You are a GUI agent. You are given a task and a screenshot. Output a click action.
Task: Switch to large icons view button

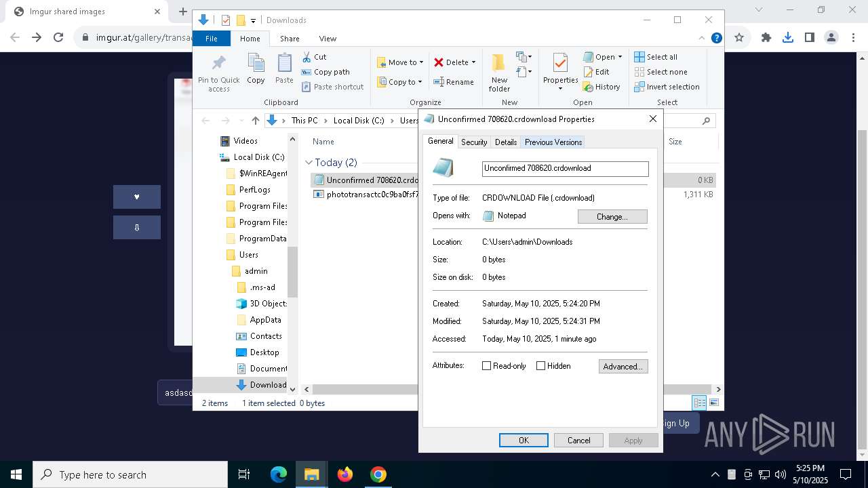(x=713, y=403)
